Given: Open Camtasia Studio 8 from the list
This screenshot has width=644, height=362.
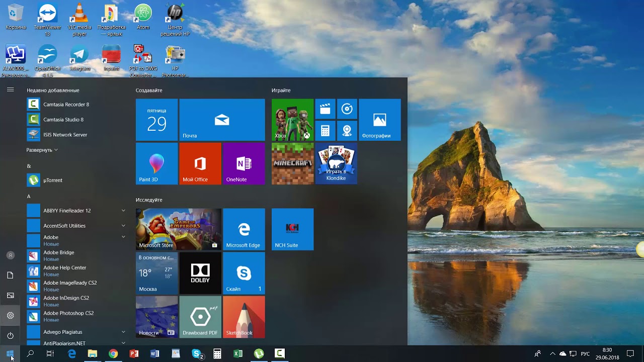Looking at the screenshot, I should (76, 120).
